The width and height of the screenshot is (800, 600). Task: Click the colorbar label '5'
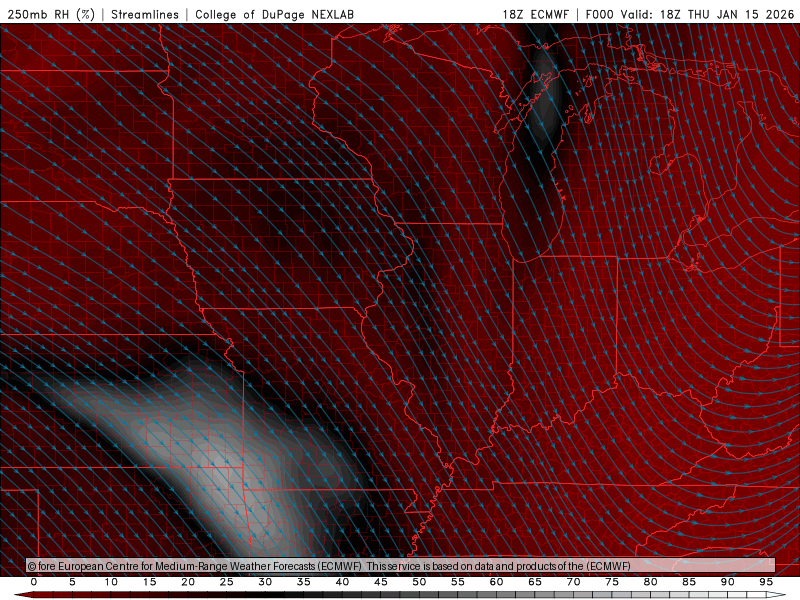tap(72, 582)
